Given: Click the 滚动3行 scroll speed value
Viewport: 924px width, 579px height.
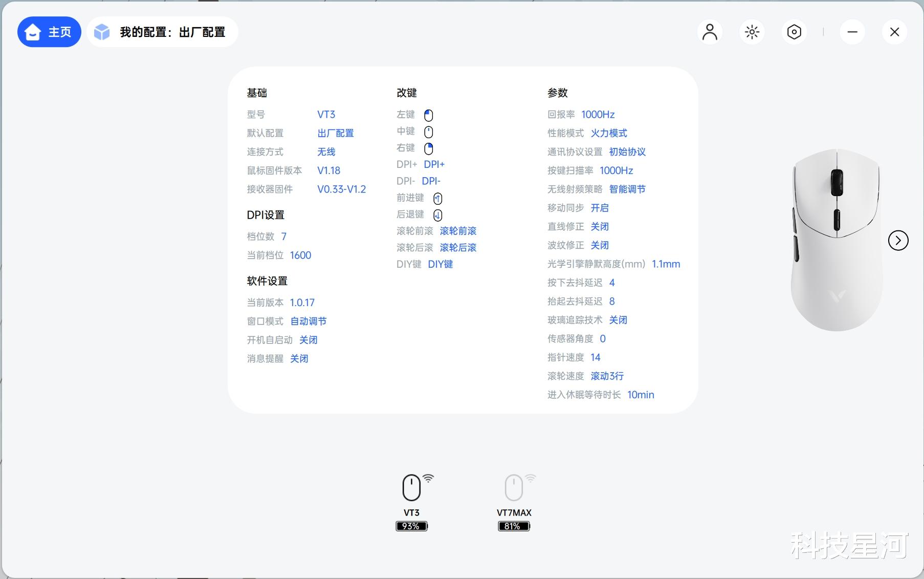Looking at the screenshot, I should pyautogui.click(x=607, y=376).
